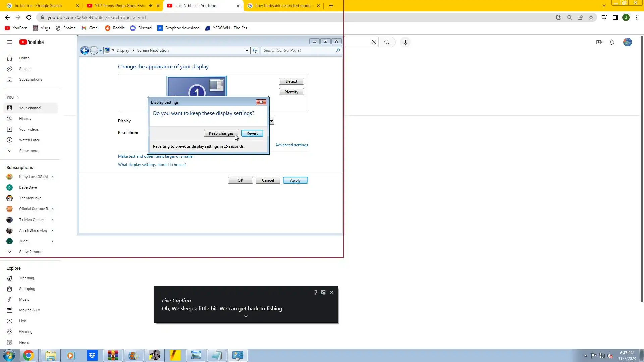Expand the Live Caption chevron
The height and width of the screenshot is (362, 644).
246,316
